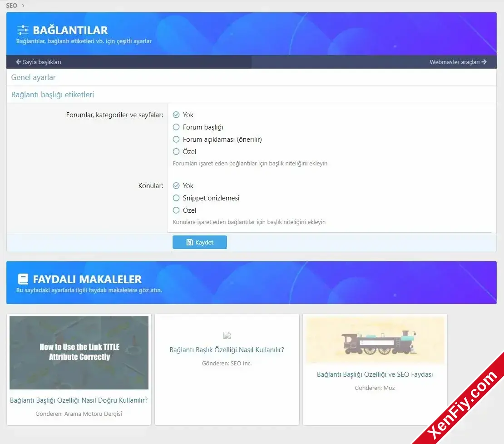Click the 'Gönderen: SEO Inc.' text

(x=227, y=363)
